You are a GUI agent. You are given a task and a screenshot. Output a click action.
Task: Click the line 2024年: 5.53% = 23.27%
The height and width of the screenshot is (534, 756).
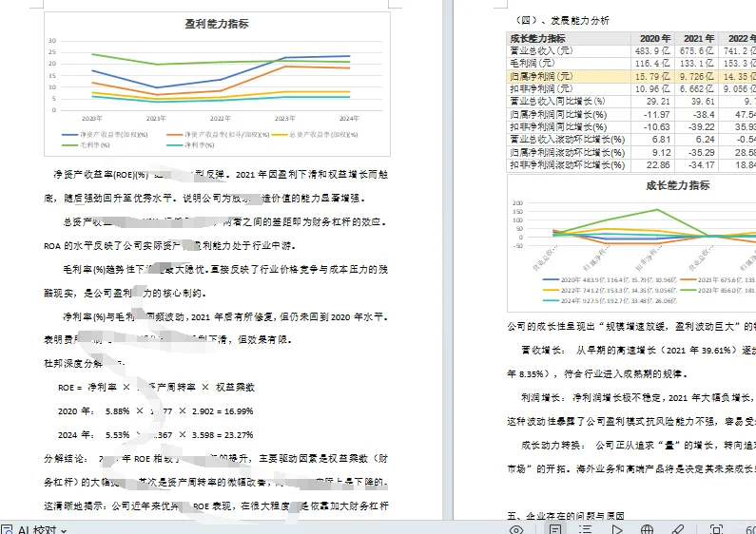155,435
